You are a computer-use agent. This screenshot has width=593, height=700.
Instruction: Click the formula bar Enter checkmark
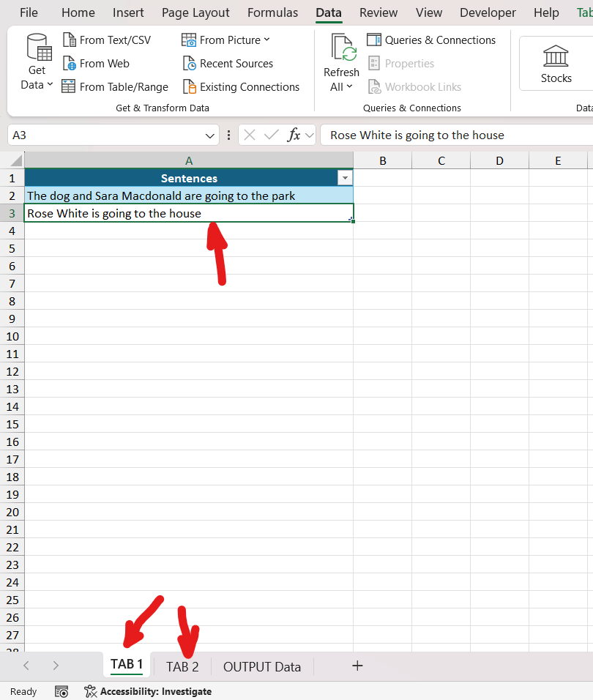coord(272,135)
